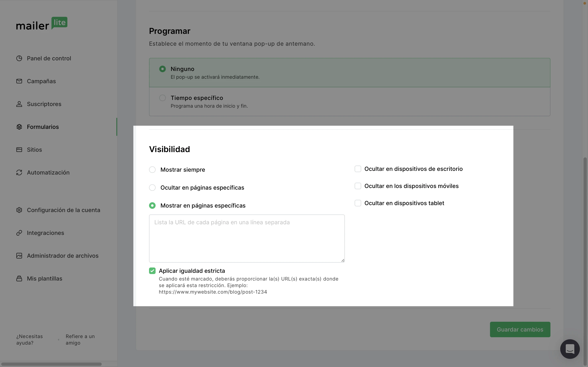Select Tiempo específico schedule option
Screen dimensions: 588x367
click(162, 98)
